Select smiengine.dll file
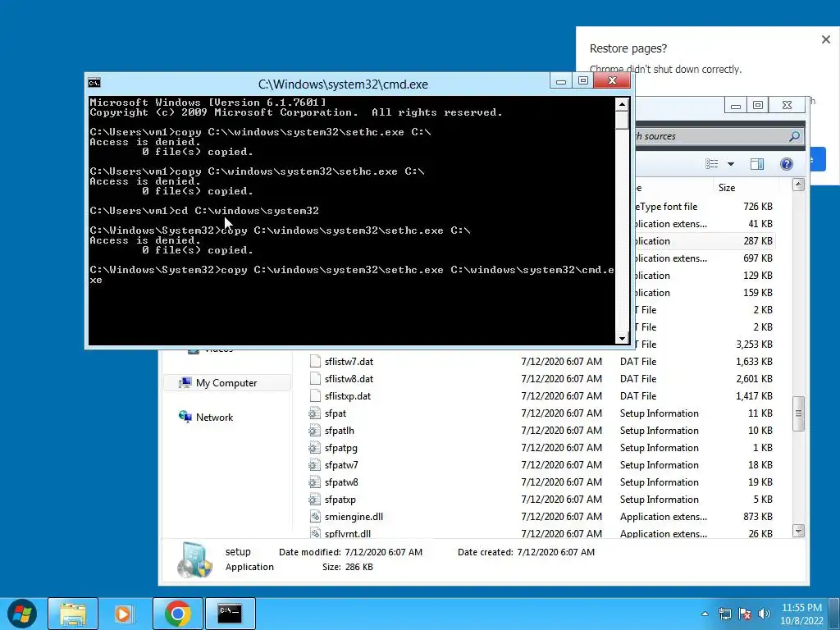This screenshot has width=840, height=630. [541, 517]
